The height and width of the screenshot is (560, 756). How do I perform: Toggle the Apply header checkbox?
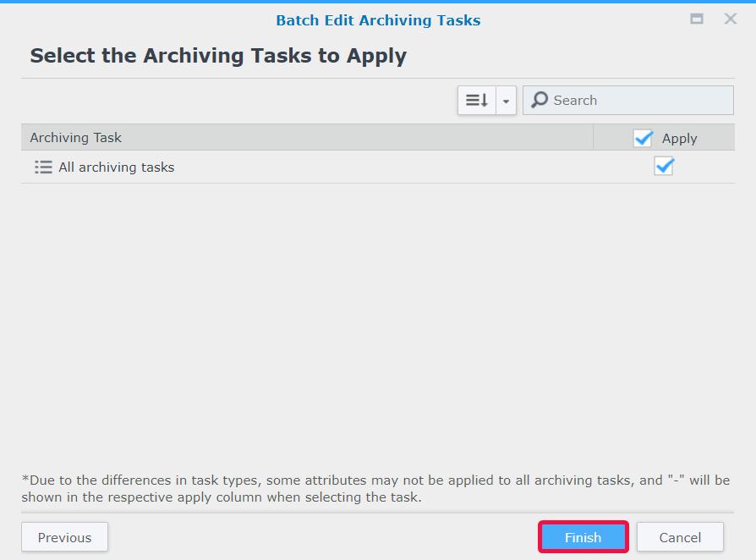click(x=644, y=139)
